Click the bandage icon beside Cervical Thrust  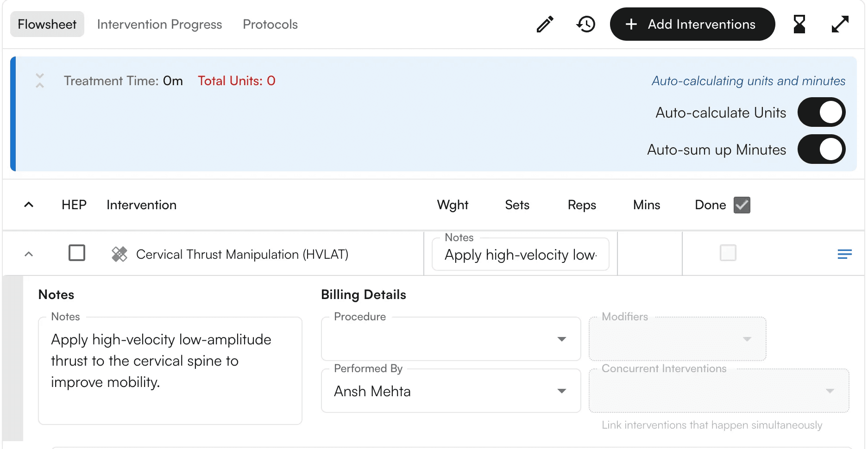tap(120, 254)
